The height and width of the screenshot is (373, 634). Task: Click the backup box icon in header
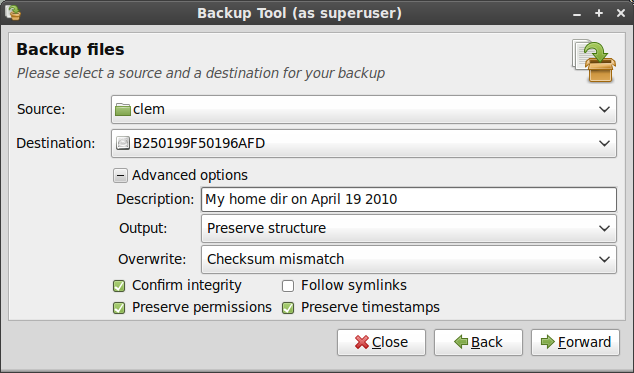tap(594, 61)
